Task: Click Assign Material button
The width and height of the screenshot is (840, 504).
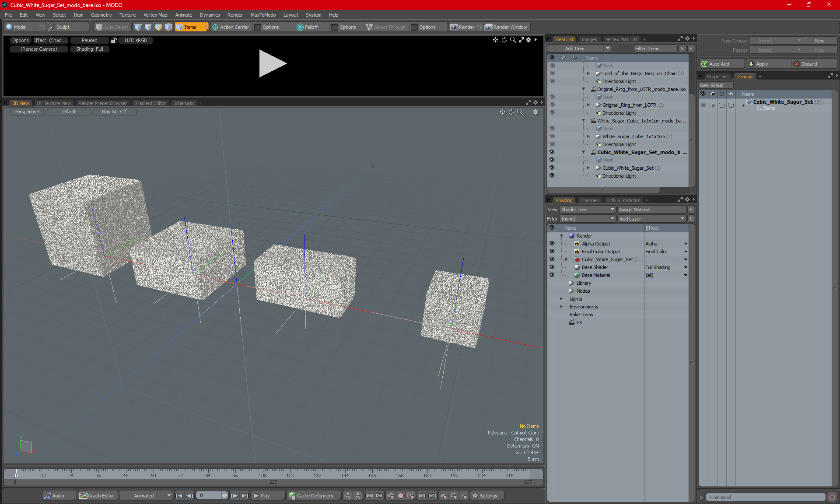Action: point(651,210)
